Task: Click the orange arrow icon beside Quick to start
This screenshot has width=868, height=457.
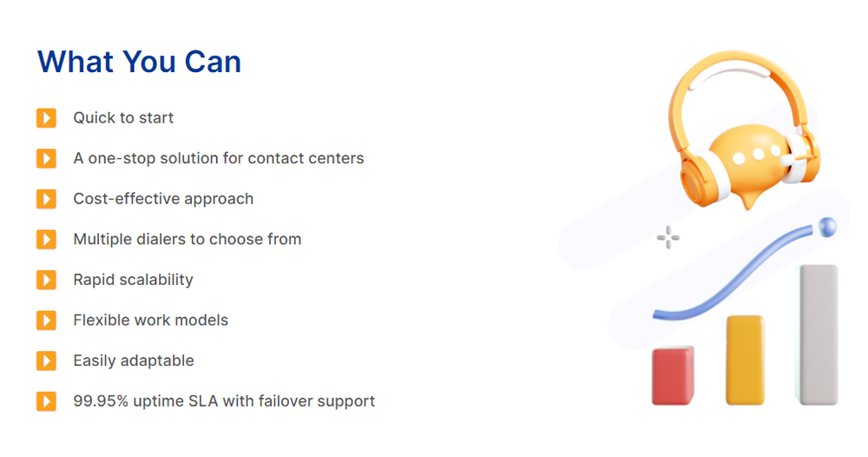Action: [47, 118]
